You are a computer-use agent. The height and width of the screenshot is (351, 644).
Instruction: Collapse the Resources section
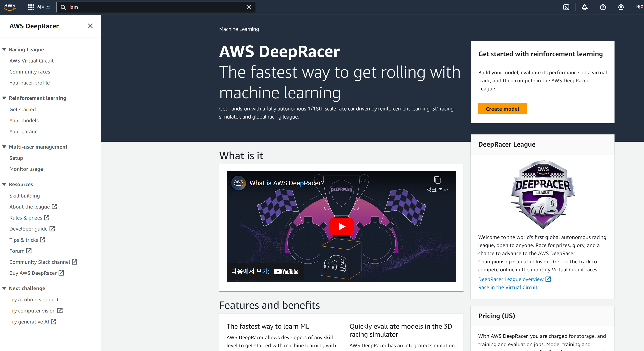coord(4,184)
